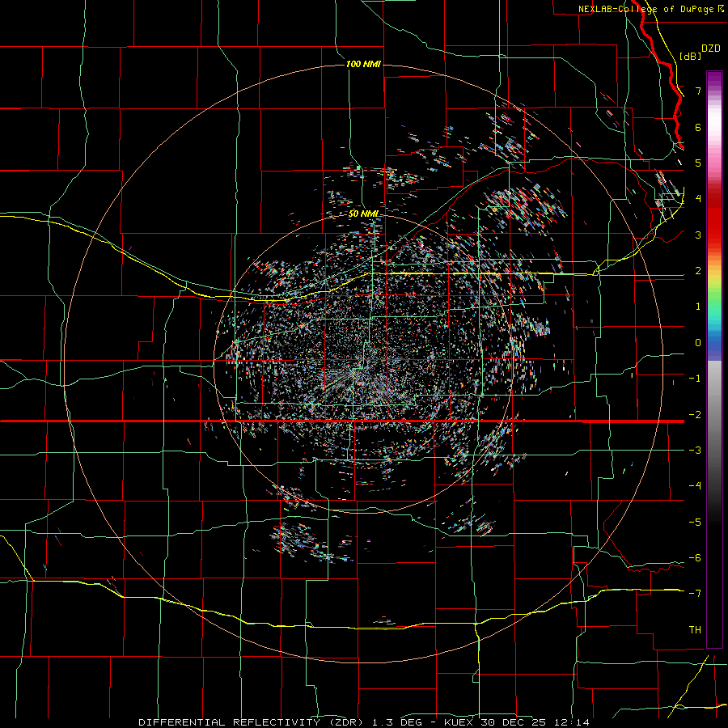Click the legend value '-2' on the scale
This screenshot has width=728, height=728.
click(695, 415)
